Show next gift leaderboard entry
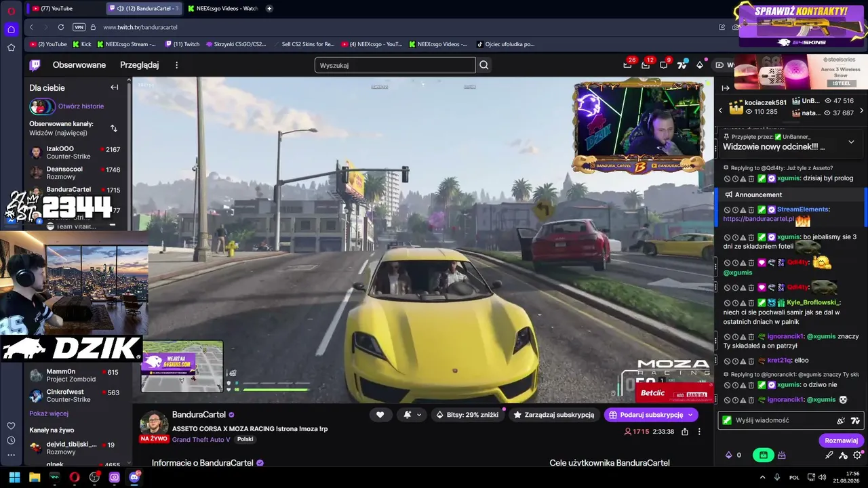Screen dimensions: 868x488 (861, 110)
